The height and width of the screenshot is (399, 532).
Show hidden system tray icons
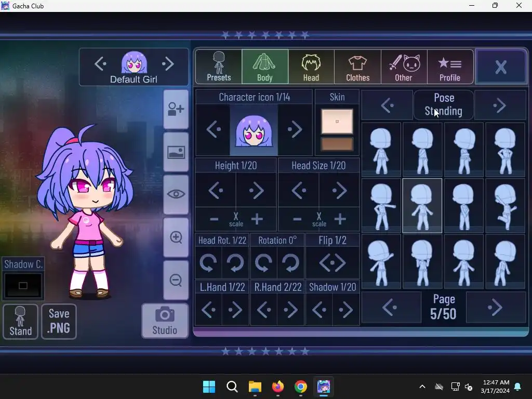pos(422,387)
